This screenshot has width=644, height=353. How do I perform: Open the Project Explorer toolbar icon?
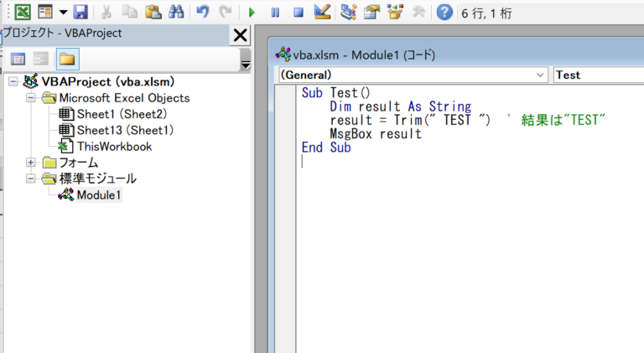348,13
